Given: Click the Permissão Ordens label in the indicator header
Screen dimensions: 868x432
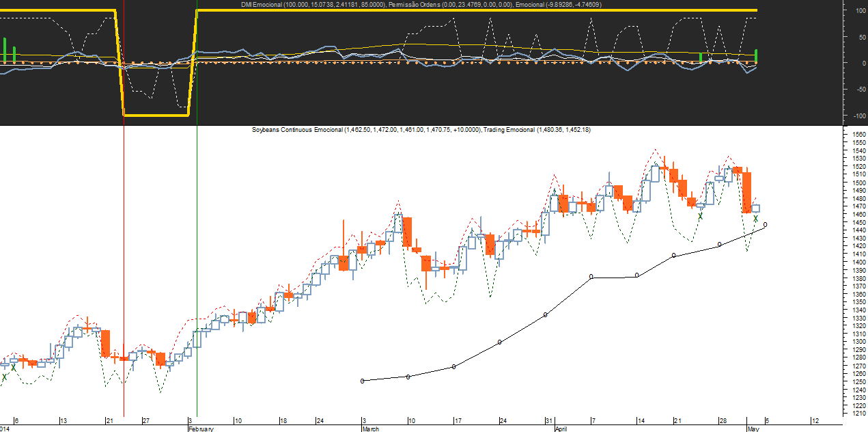Looking at the screenshot, I should coord(416,4).
